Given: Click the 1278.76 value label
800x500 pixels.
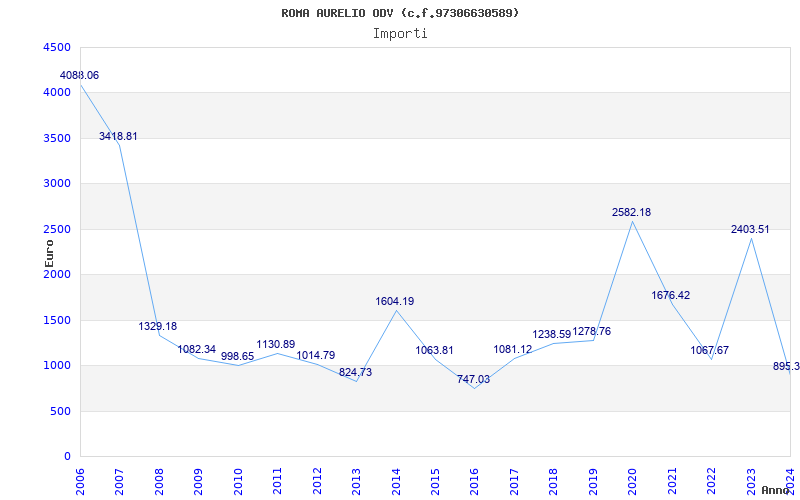Looking at the screenshot, I should (x=591, y=332).
